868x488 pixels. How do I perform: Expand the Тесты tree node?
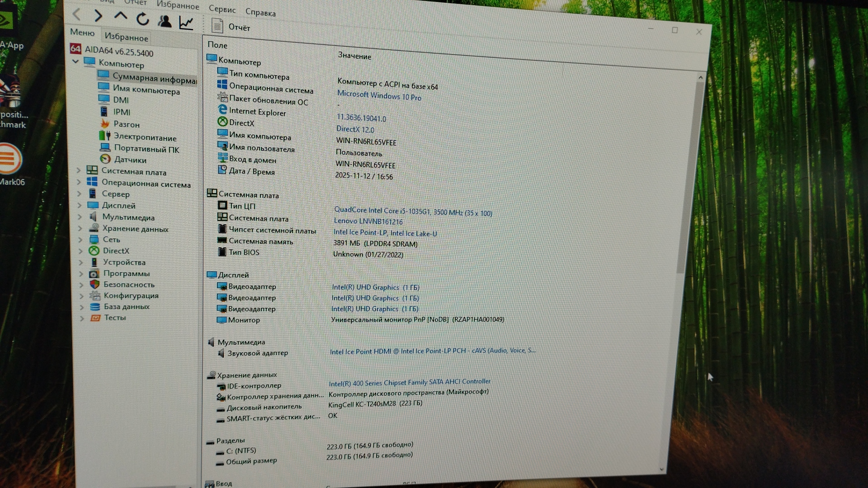click(82, 318)
